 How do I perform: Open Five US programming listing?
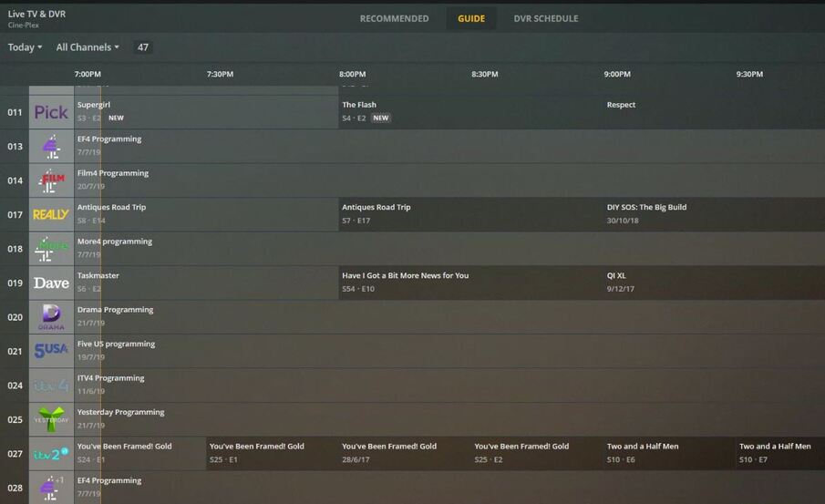point(449,351)
